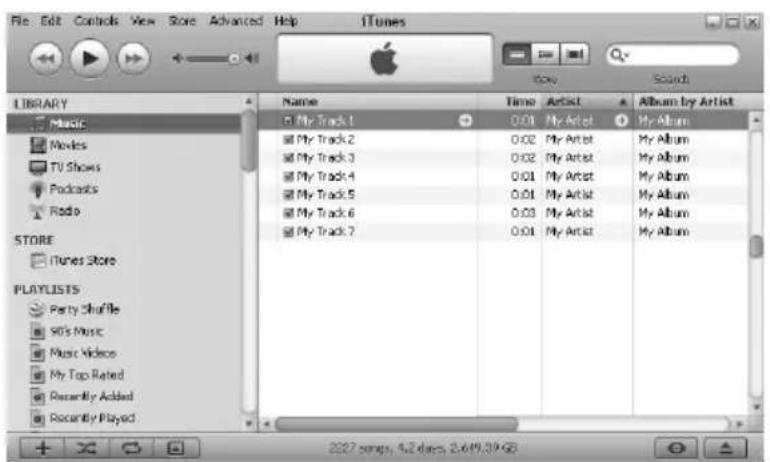Click the 0:03 time of My Track 6
The width and height of the screenshot is (770, 462).
[x=522, y=213]
